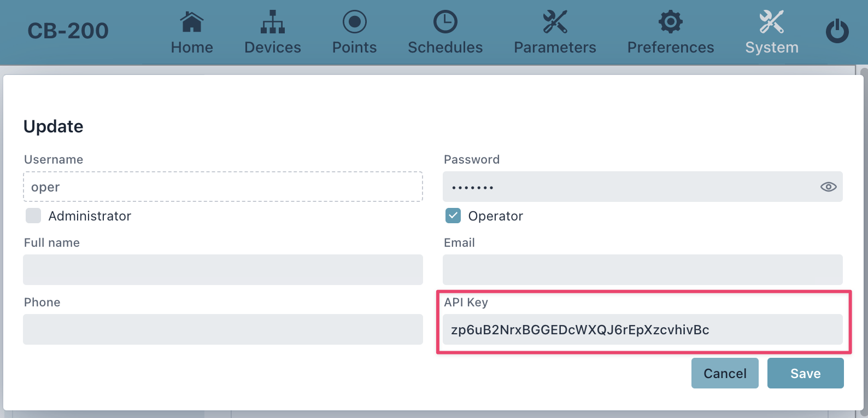Select the Points target icon
The height and width of the screenshot is (418, 868).
click(355, 22)
